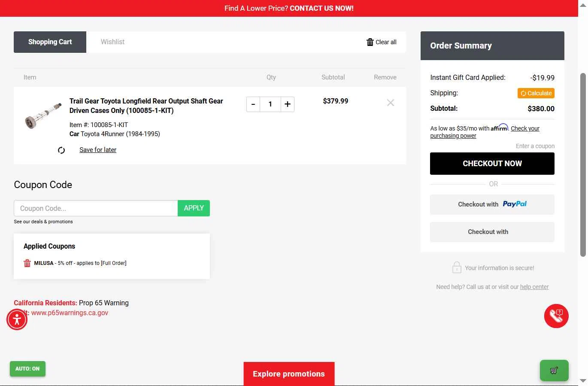The width and height of the screenshot is (588, 386).
Task: Click the page vertical scrollbar thumb
Action: [x=583, y=164]
